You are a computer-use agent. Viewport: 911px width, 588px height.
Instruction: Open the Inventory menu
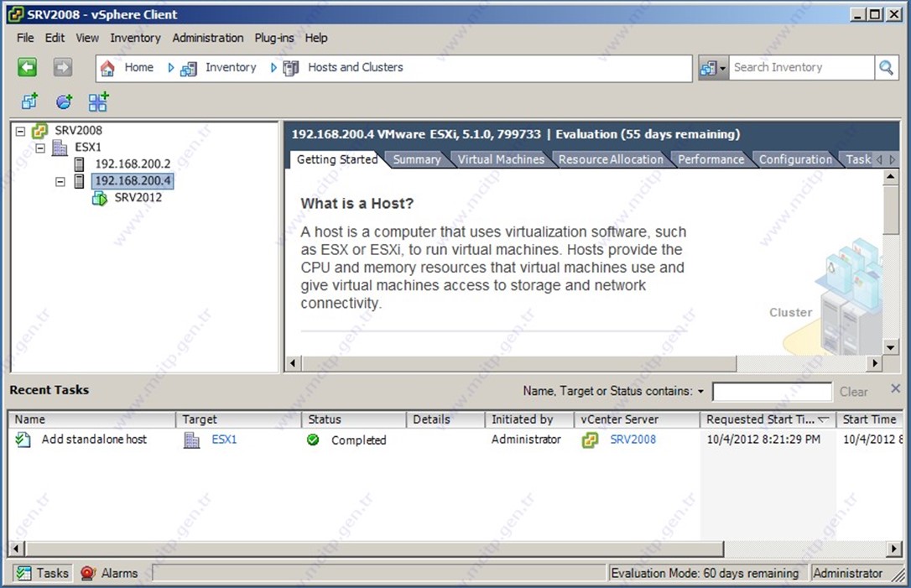135,38
